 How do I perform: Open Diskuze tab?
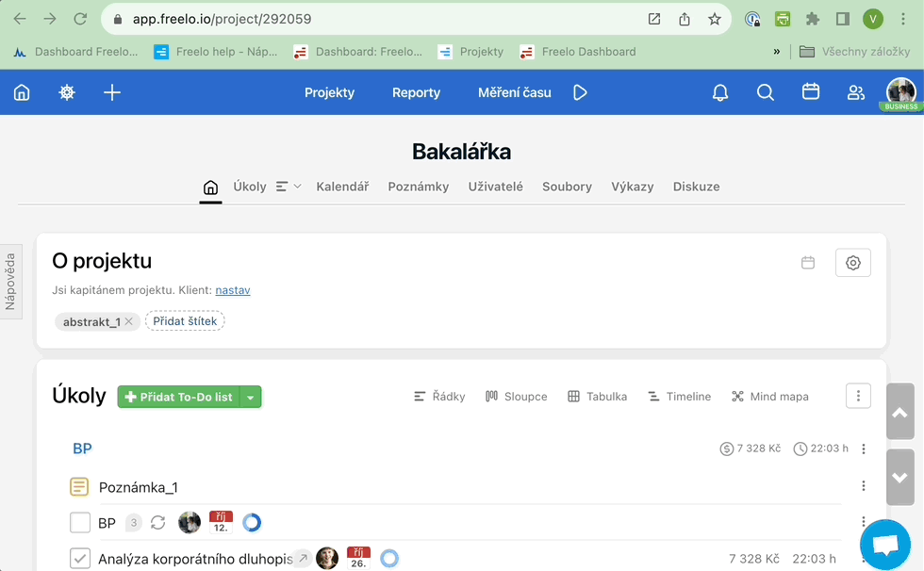pos(697,187)
